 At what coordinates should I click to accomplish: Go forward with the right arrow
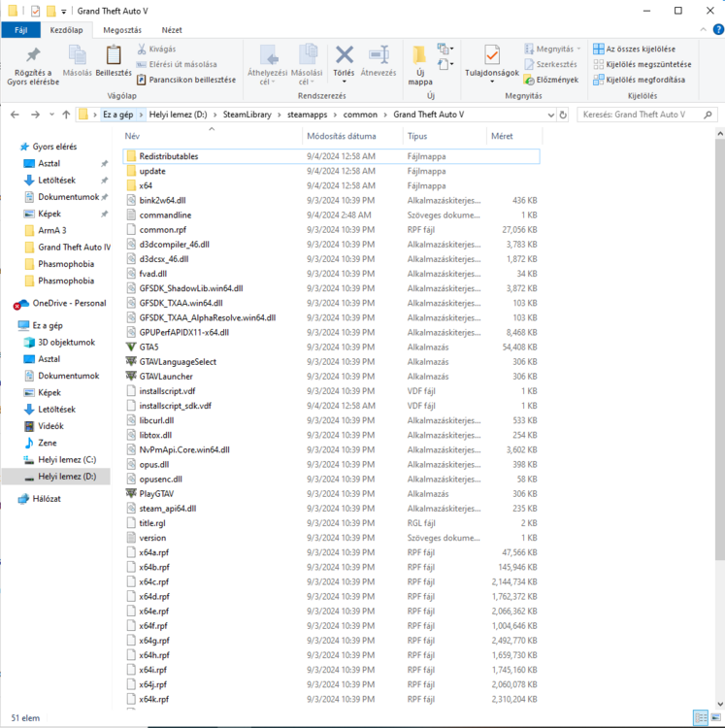[35, 115]
